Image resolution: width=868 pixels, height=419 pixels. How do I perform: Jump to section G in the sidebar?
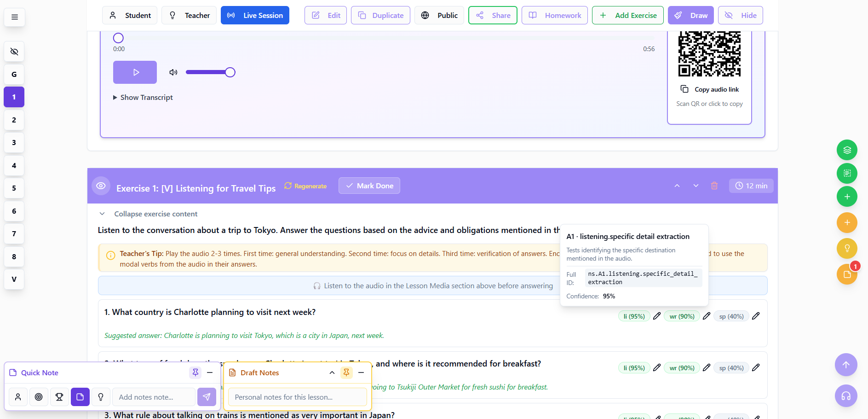tap(14, 74)
